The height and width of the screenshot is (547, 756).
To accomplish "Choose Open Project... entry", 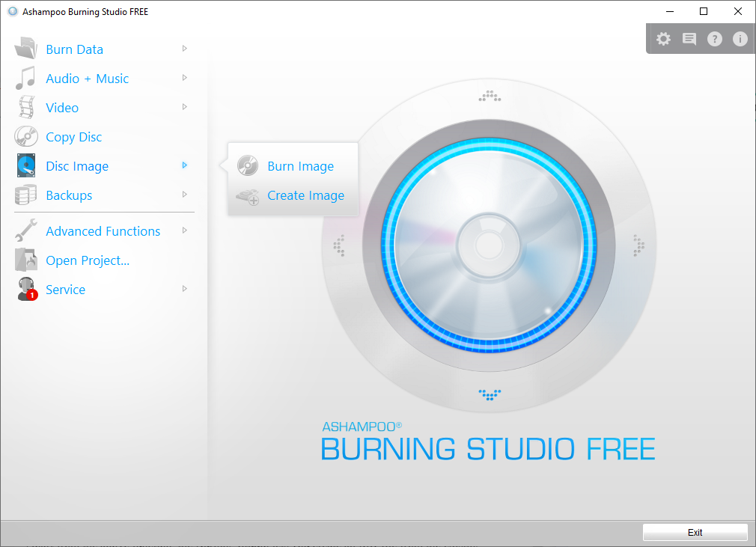I will pos(88,260).
